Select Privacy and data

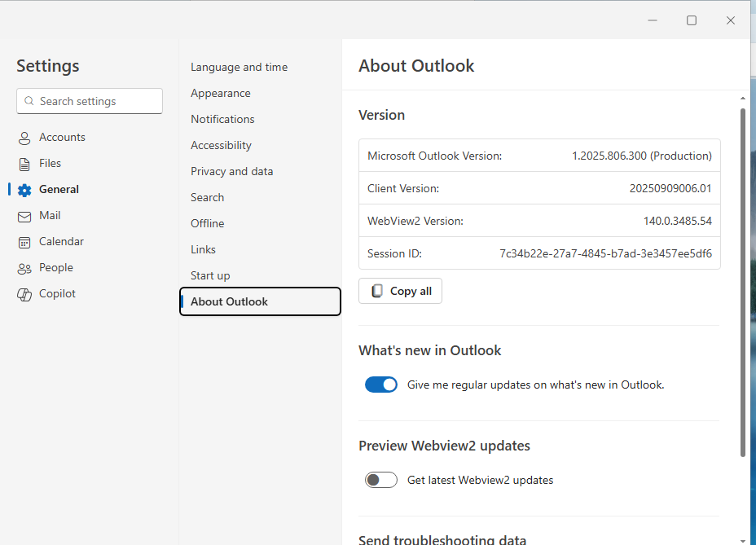231,171
